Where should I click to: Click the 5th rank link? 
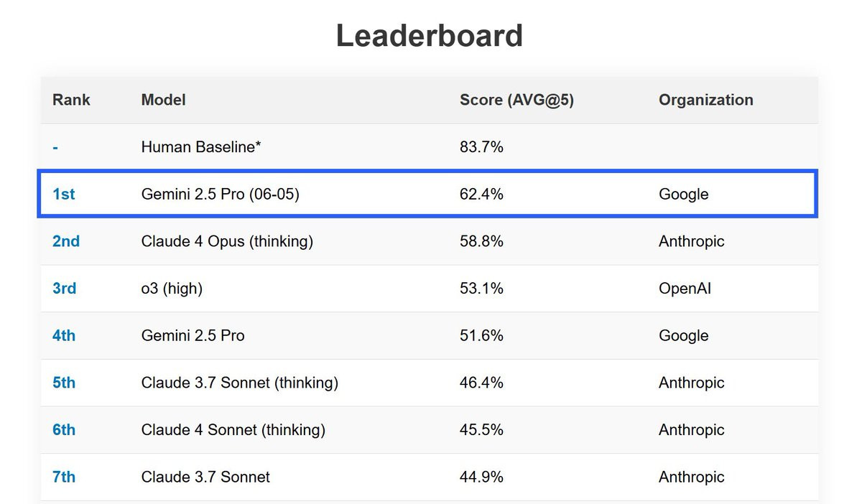(x=64, y=383)
